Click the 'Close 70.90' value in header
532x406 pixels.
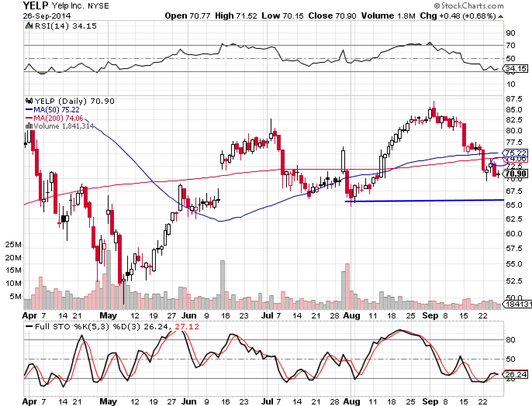click(x=332, y=16)
